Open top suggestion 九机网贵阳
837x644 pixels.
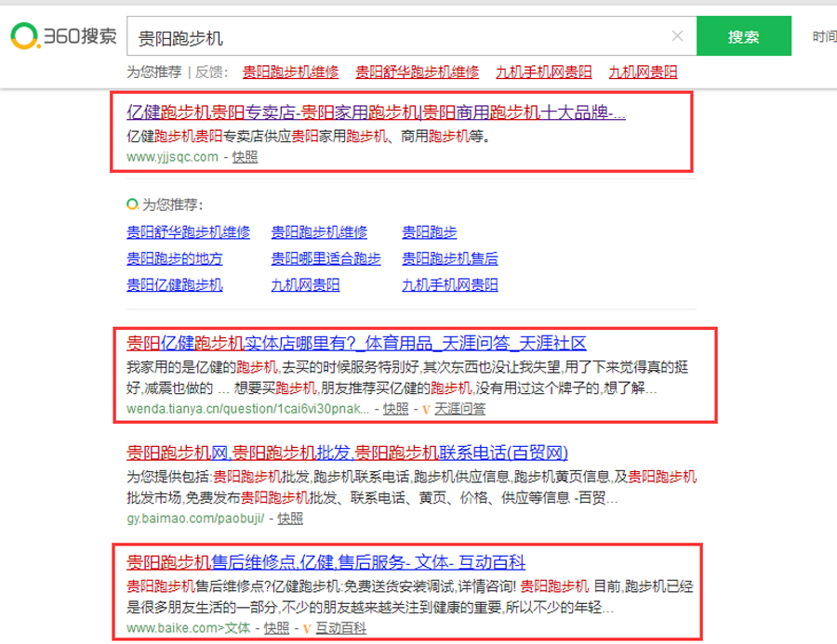click(x=643, y=72)
